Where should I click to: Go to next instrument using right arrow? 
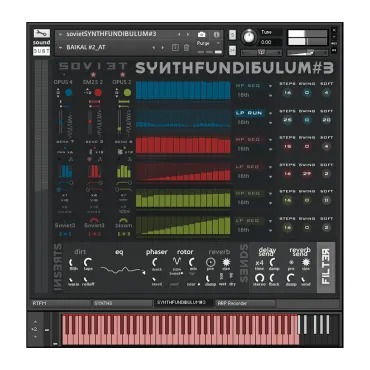coord(188,34)
